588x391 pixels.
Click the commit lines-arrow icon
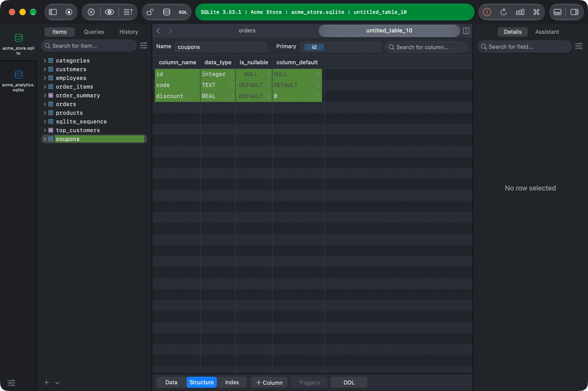coord(128,12)
